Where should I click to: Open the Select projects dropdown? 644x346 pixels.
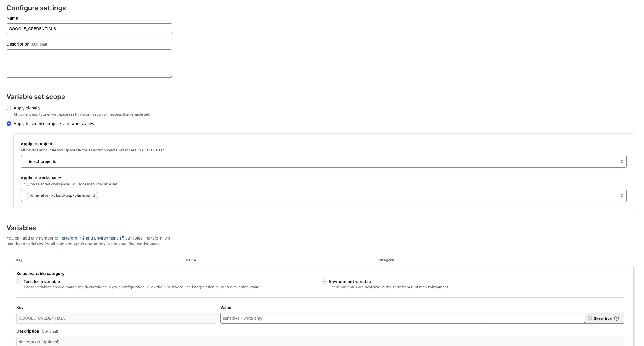click(x=296, y=161)
